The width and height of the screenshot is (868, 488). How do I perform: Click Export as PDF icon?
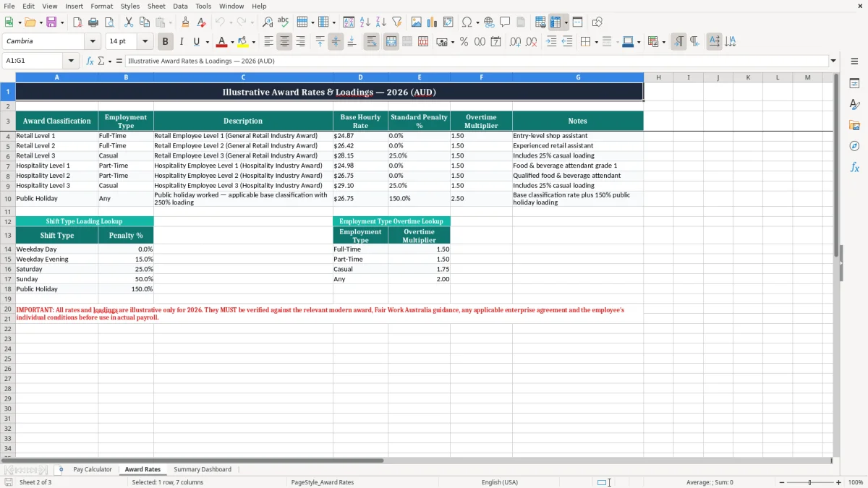pyautogui.click(x=77, y=22)
